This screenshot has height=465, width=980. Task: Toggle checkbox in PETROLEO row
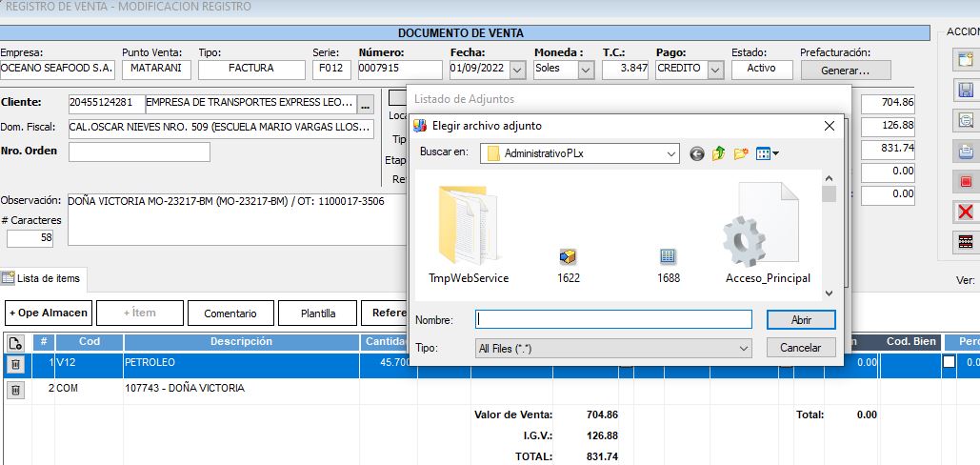coord(949,362)
